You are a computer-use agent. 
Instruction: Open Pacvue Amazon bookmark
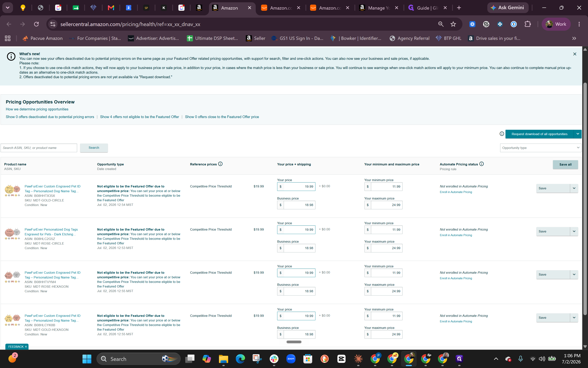[x=42, y=38]
